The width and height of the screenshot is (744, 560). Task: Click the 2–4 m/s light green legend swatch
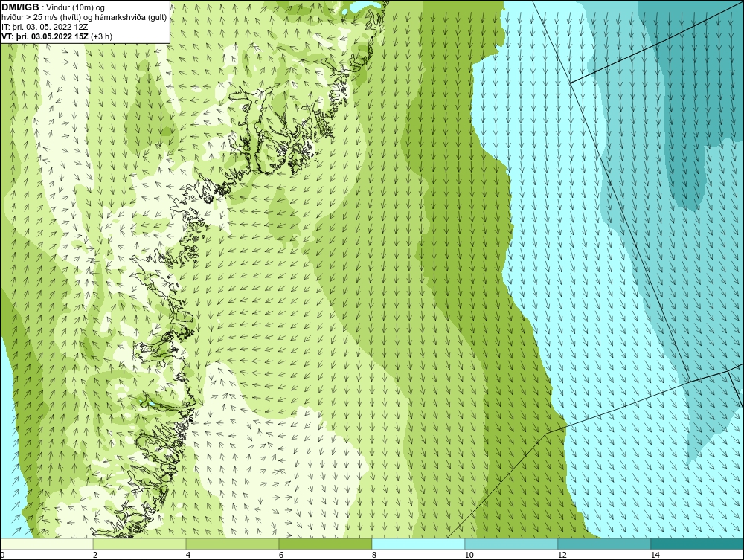[140, 544]
